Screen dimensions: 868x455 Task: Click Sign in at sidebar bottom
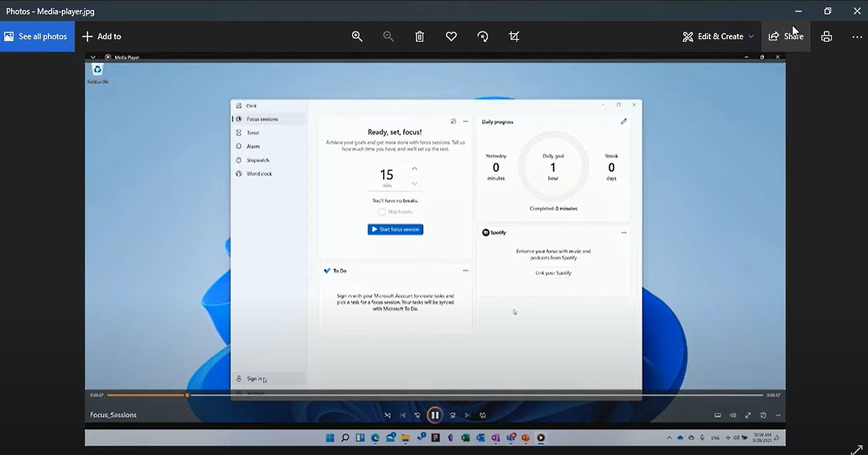point(269,379)
